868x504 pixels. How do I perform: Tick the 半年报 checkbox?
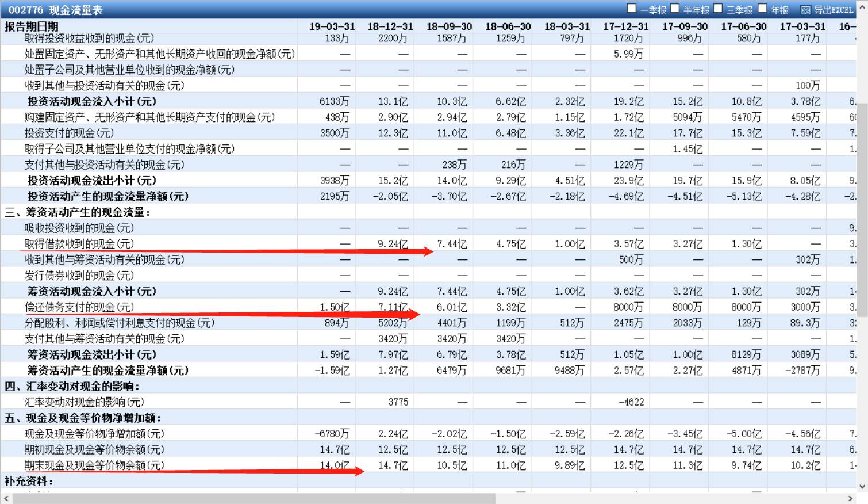pos(675,9)
